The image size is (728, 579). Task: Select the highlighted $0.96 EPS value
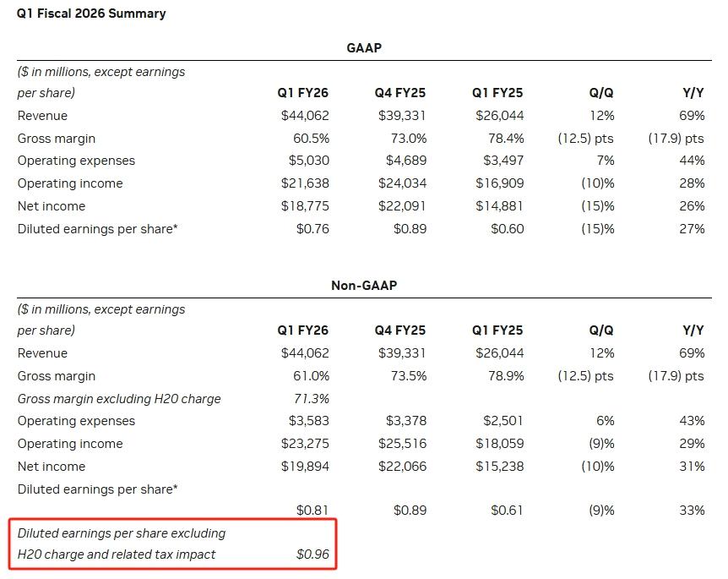pyautogui.click(x=312, y=555)
